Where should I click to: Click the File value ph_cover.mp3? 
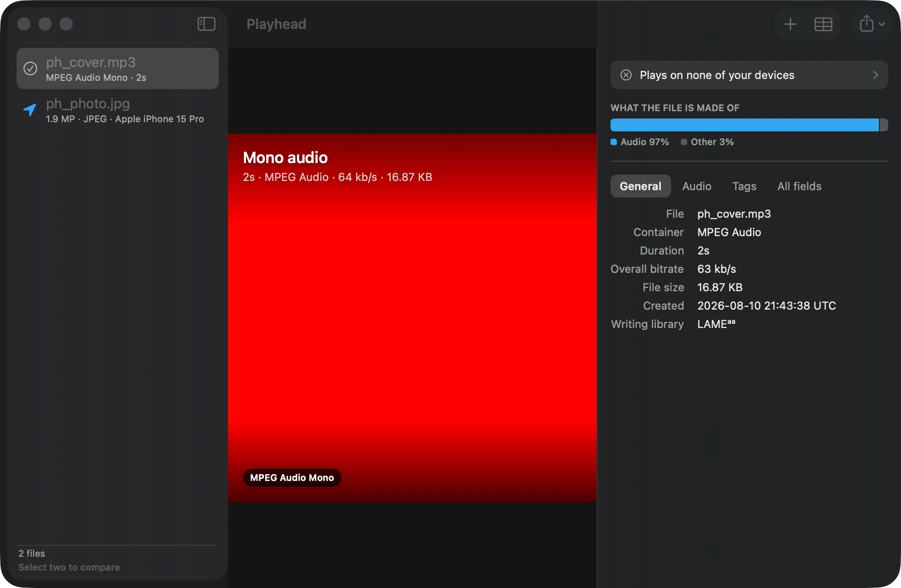coord(734,214)
